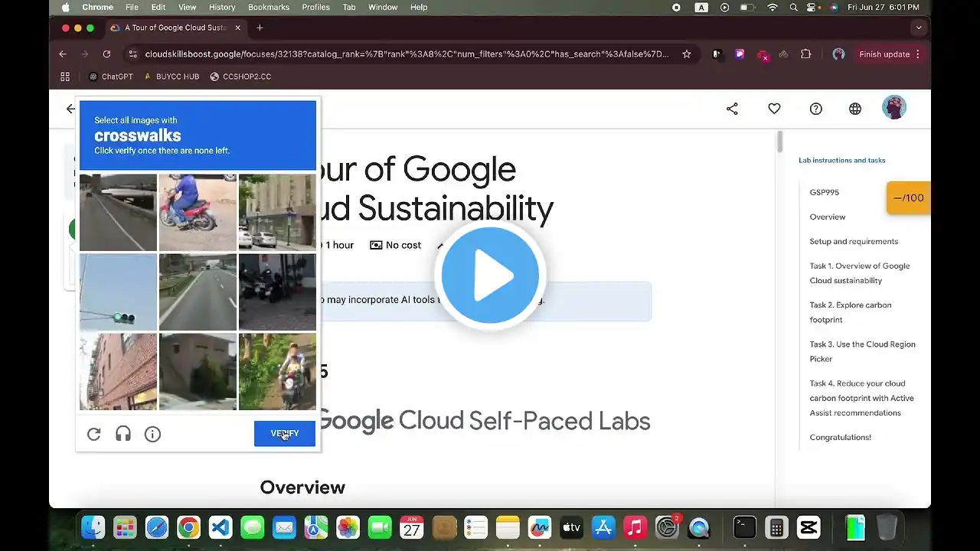This screenshot has width=980, height=551.
Task: Go to Setup and requirements section
Action: coord(854,241)
